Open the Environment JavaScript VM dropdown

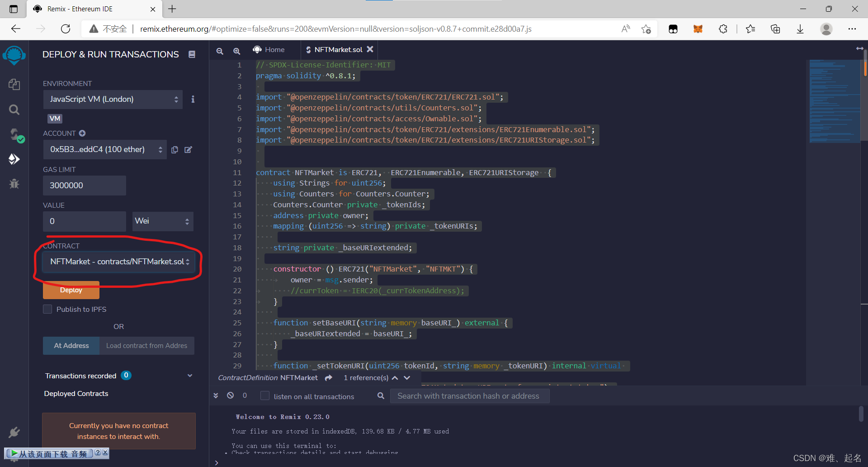pyautogui.click(x=113, y=99)
